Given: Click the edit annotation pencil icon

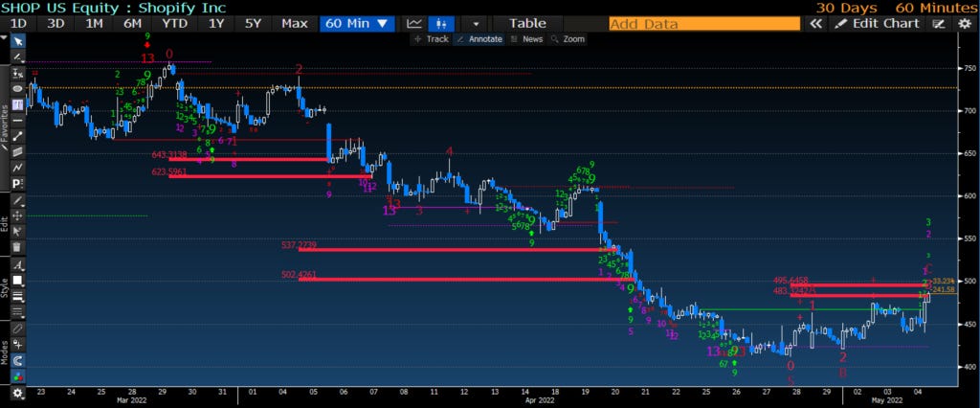Looking at the screenshot, I should 18,200.
